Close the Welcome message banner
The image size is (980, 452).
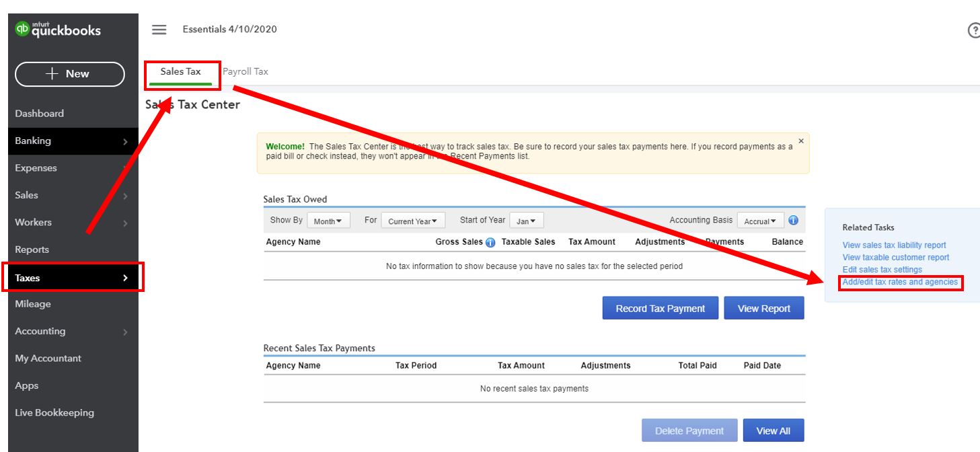tap(800, 141)
